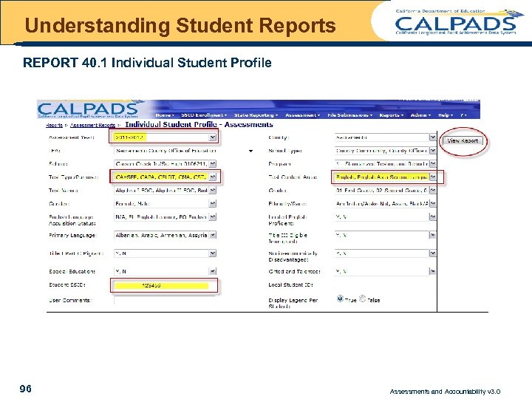Open the Reports menu

click(392, 115)
